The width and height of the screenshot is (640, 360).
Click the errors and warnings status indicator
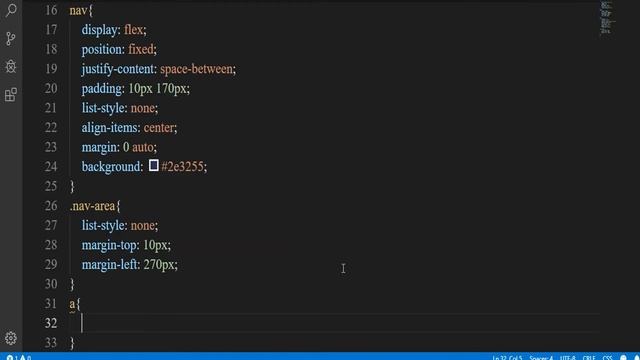19,357
